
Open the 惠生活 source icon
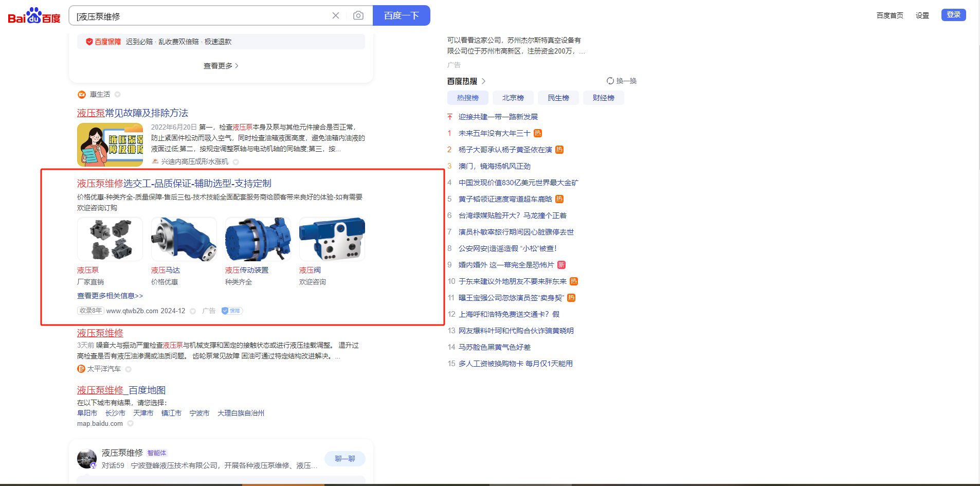click(81, 95)
